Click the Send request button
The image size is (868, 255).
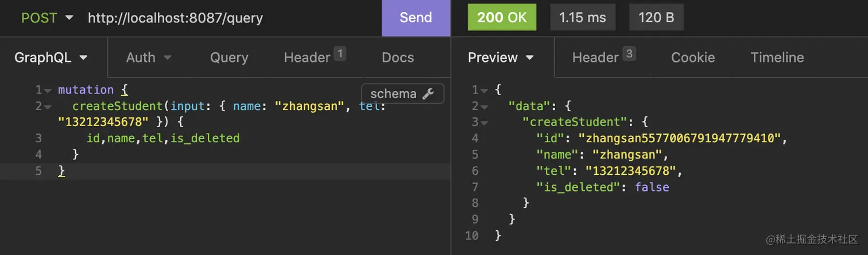[x=416, y=18]
